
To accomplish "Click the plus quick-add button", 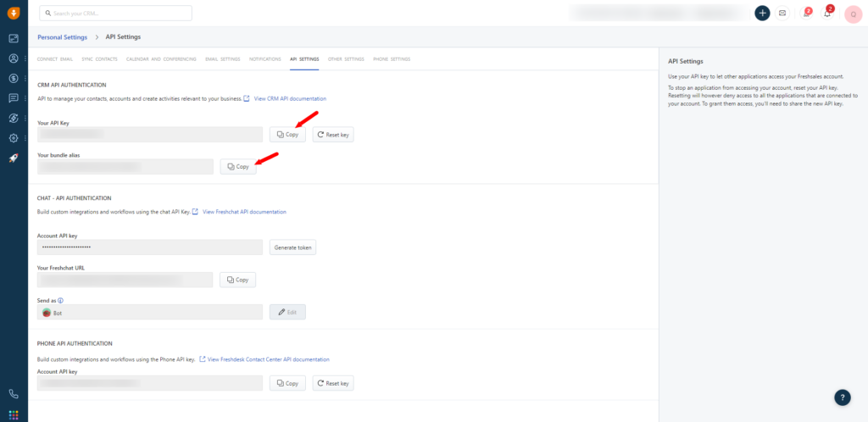I will [x=762, y=14].
